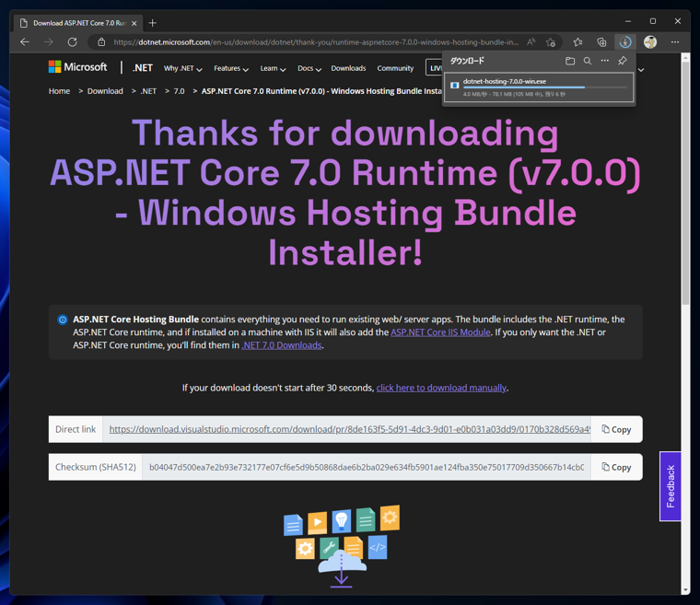This screenshot has height=605, width=700.
Task: Close the Download ASP.NET Core tab
Action: (134, 23)
